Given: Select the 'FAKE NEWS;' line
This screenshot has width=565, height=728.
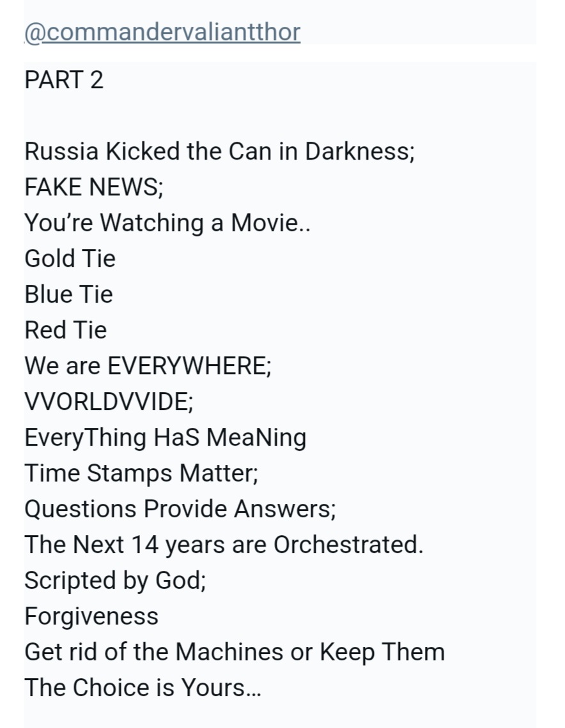Looking at the screenshot, I should pyautogui.click(x=94, y=188).
